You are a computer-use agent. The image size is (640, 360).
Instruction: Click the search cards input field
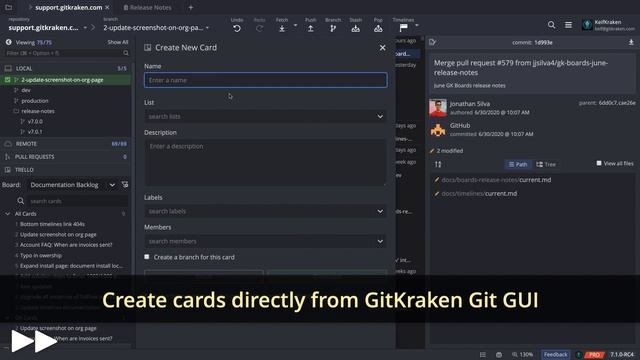(78, 201)
